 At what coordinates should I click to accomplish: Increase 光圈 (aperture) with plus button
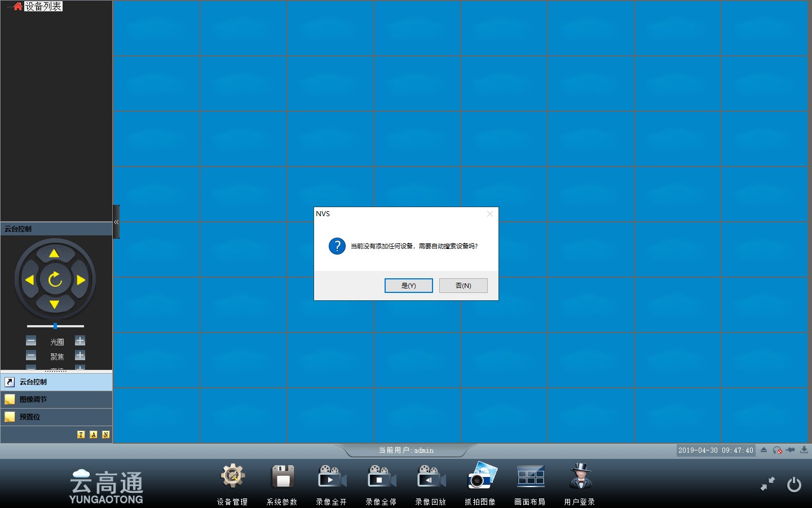80,340
